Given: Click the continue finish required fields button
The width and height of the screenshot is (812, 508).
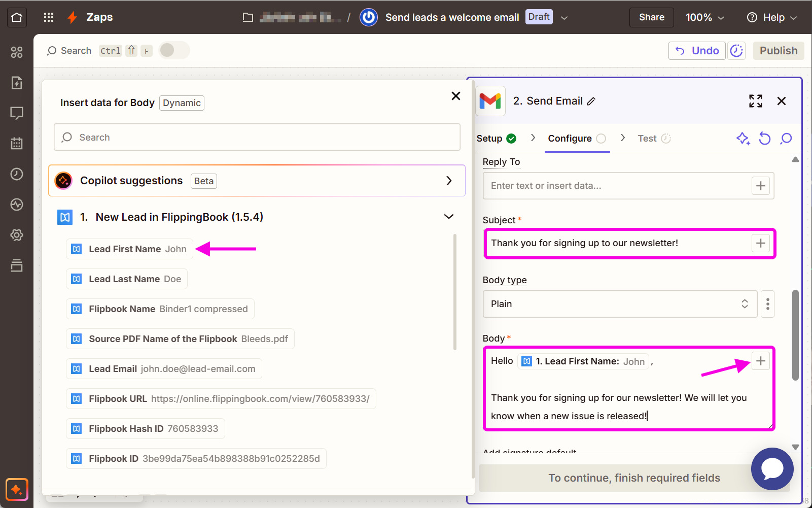Looking at the screenshot, I should 634,478.
